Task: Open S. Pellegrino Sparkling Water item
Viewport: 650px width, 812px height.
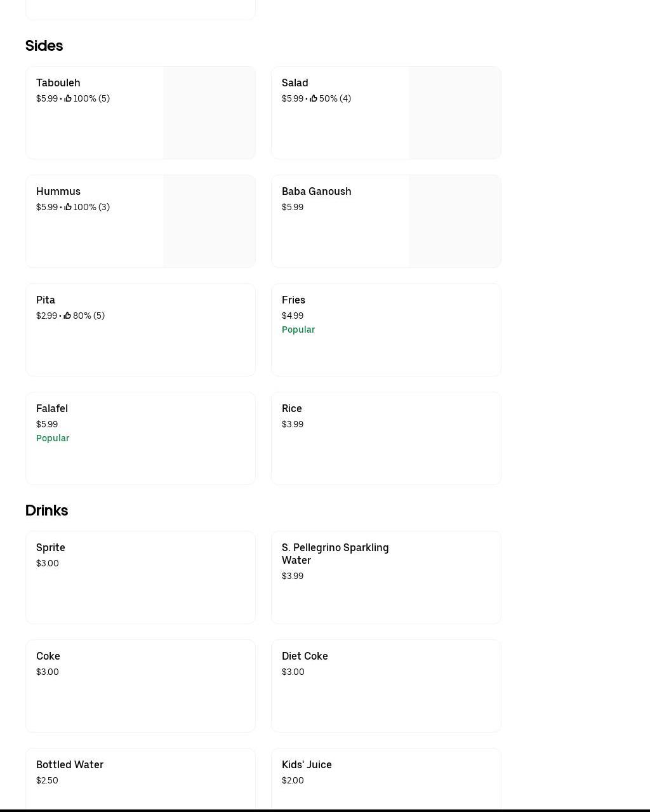Action: (335, 554)
